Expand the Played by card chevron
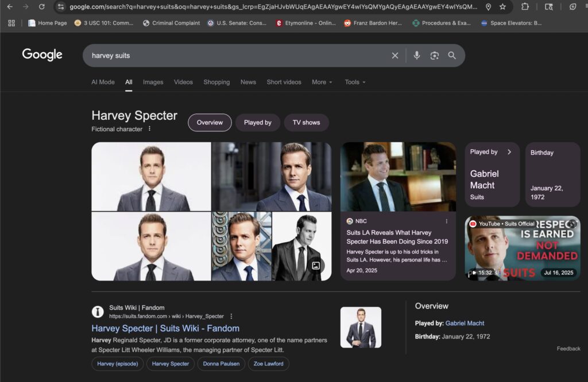Screen dimensions: 588x382 [509, 152]
